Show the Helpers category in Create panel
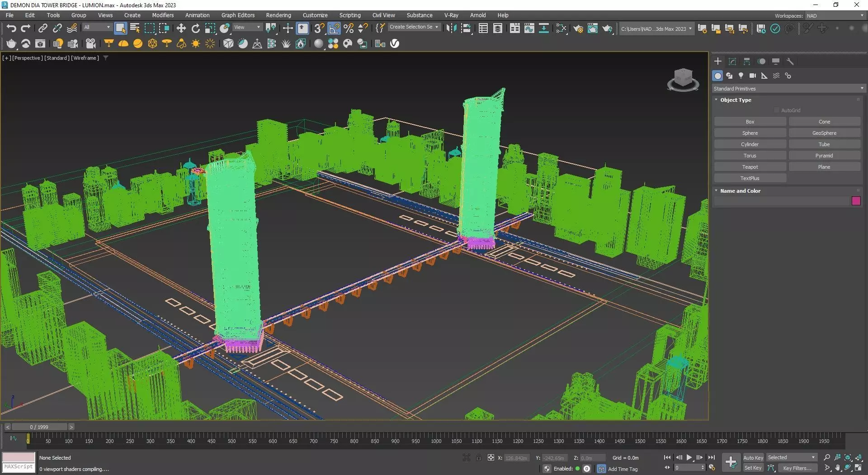868x475 pixels. click(764, 76)
